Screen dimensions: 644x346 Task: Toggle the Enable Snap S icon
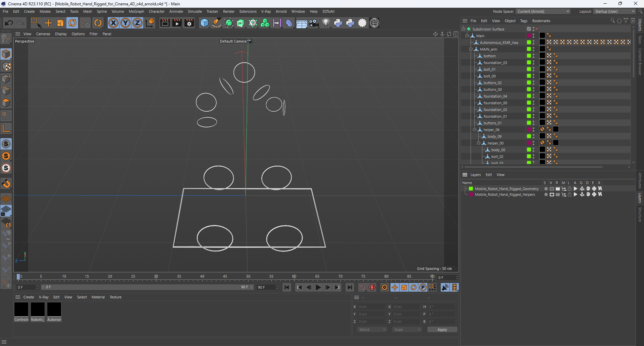[6, 144]
